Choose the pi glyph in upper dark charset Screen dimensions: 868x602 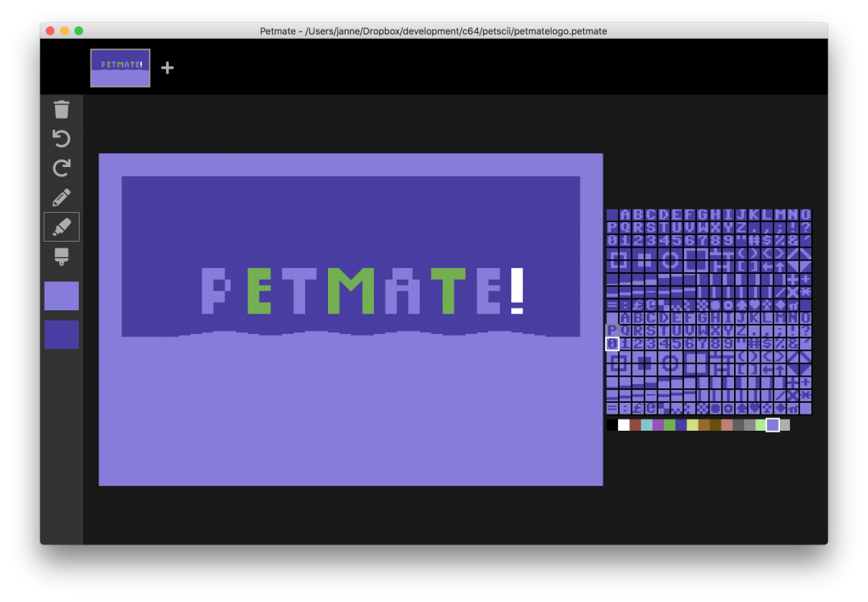pos(793,304)
